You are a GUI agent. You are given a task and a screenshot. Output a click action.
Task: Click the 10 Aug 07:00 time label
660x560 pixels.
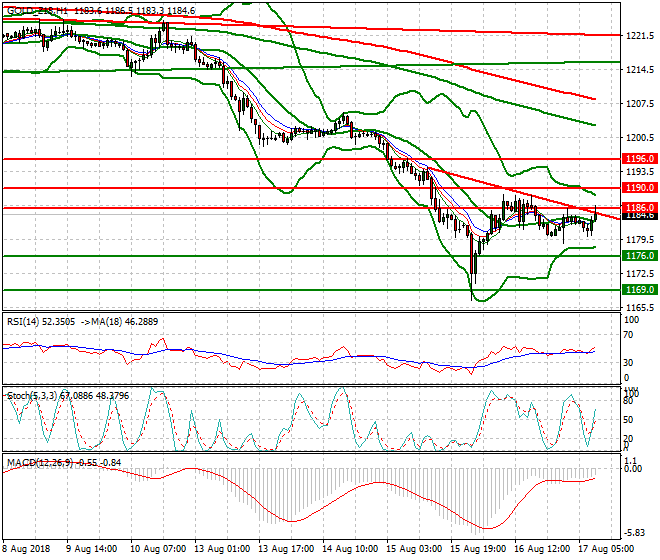[x=156, y=549]
